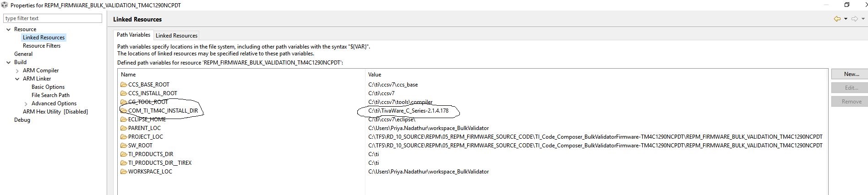Click the TI_PRODUCTS_DIR folder icon
The height and width of the screenshot is (195, 868).
124,154
